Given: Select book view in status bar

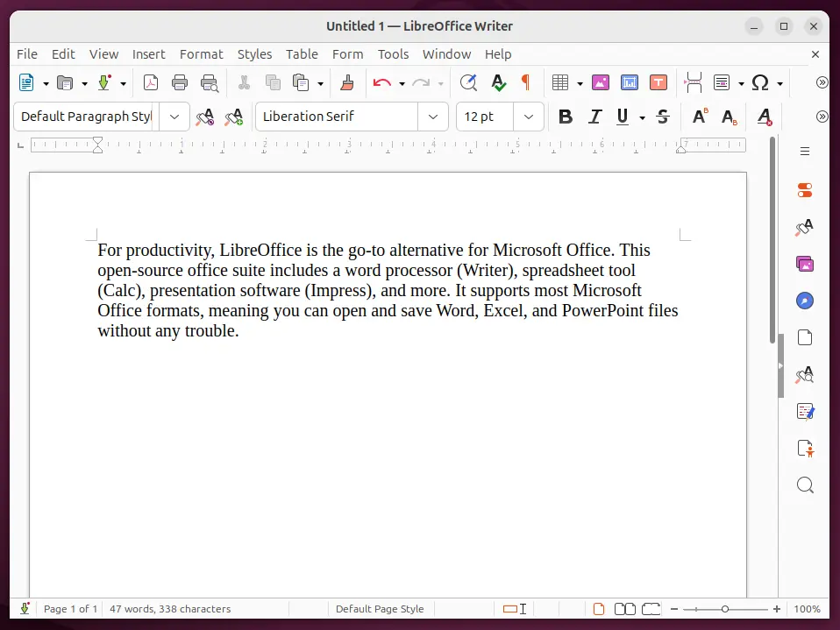Looking at the screenshot, I should coord(651,609).
